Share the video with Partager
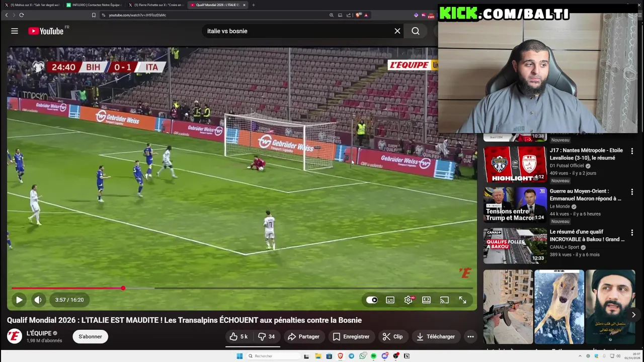The height and width of the screenshot is (362, 644). tap(303, 337)
